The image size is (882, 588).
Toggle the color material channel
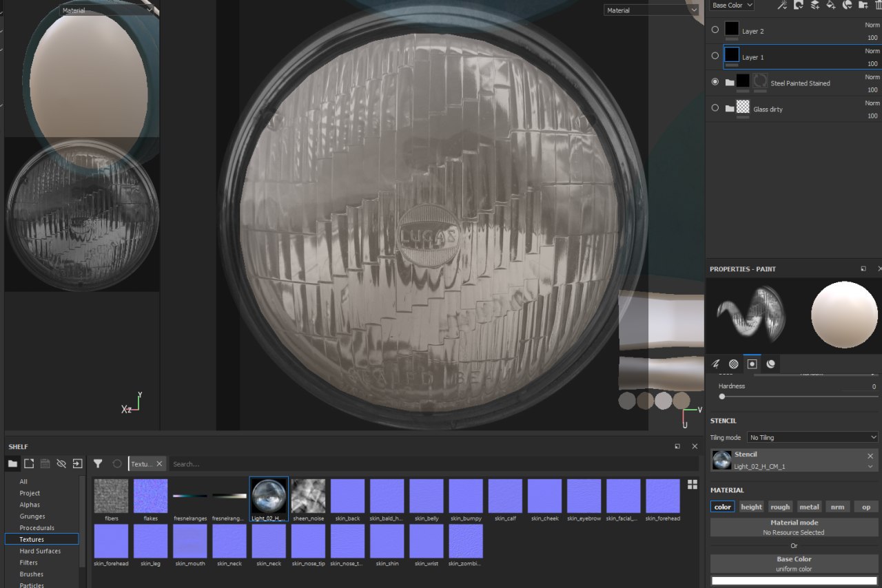(x=723, y=507)
